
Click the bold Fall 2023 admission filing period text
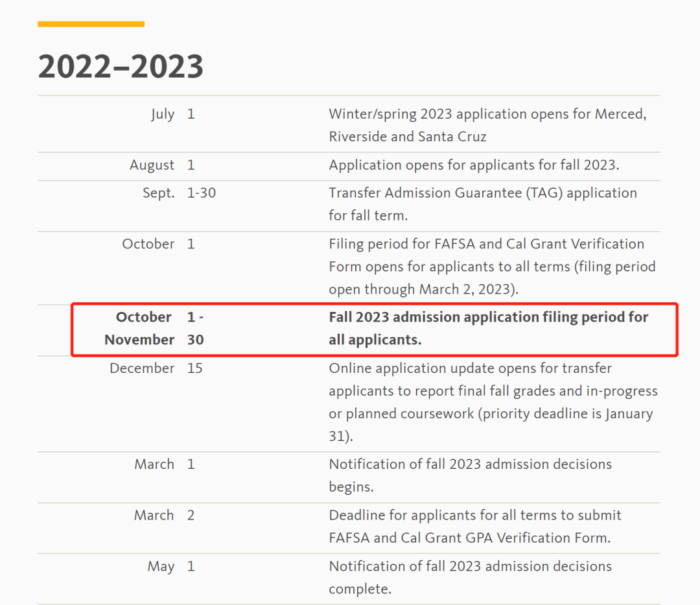(x=488, y=329)
